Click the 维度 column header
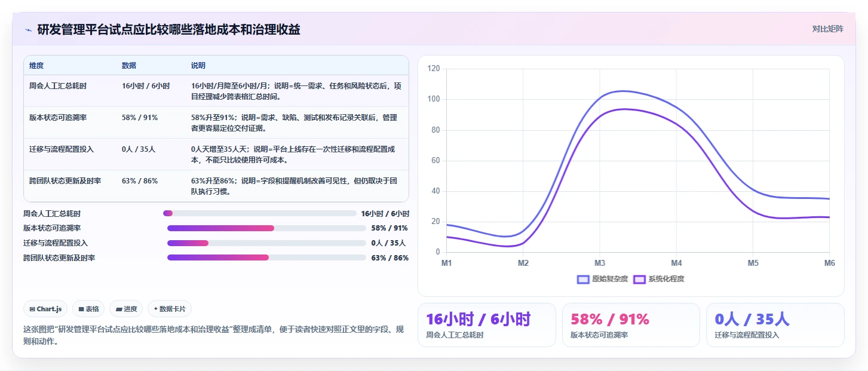This screenshot has height=371, width=868. (36, 65)
